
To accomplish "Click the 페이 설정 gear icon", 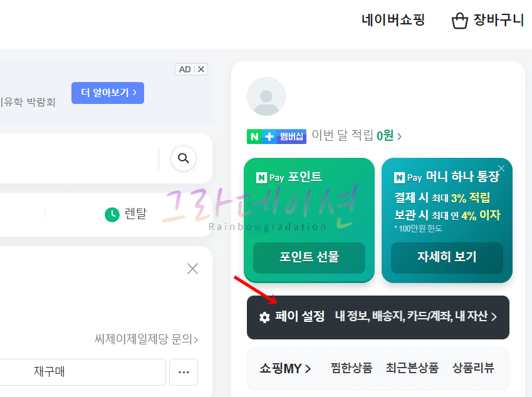I will [x=264, y=317].
